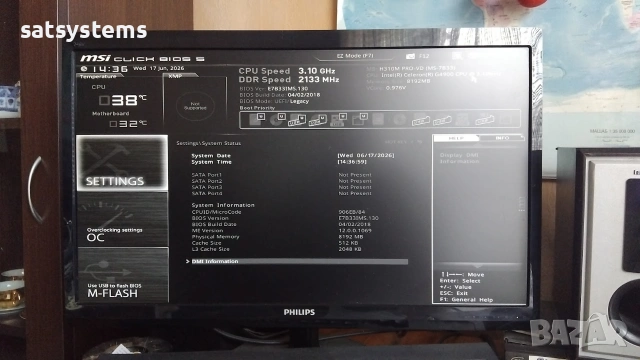Click the L3 Cache Size value 2048 KB

coord(350,249)
